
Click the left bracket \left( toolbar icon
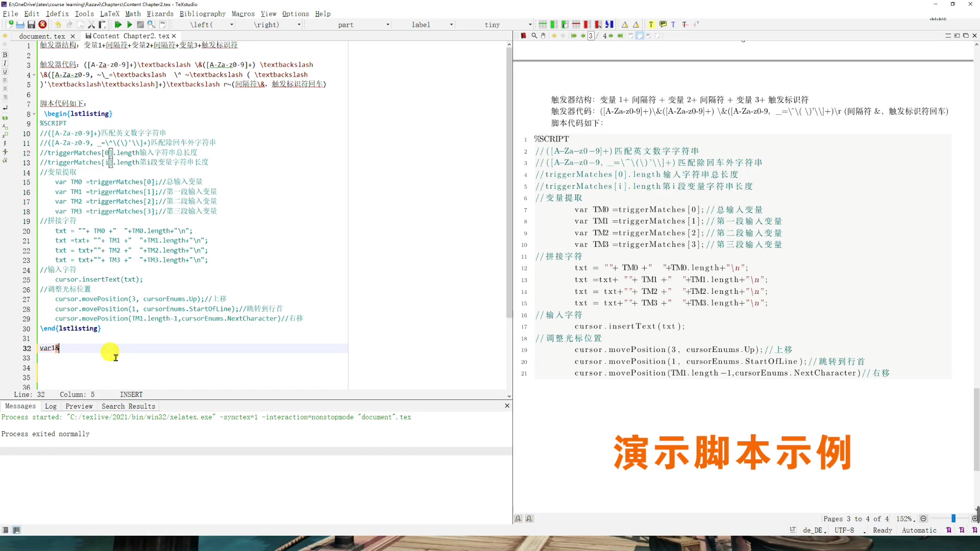tap(204, 25)
